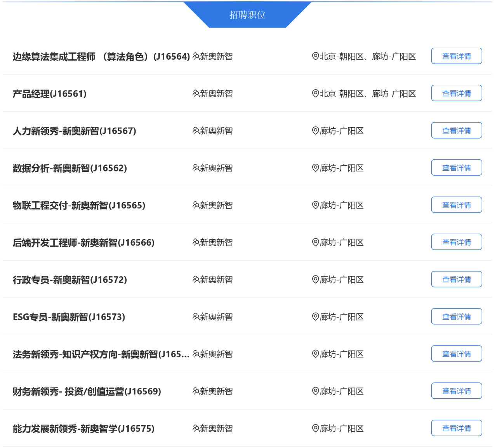The image size is (497, 448).
Task: Click location pin in 产品经理 row
Action: pyautogui.click(x=316, y=93)
